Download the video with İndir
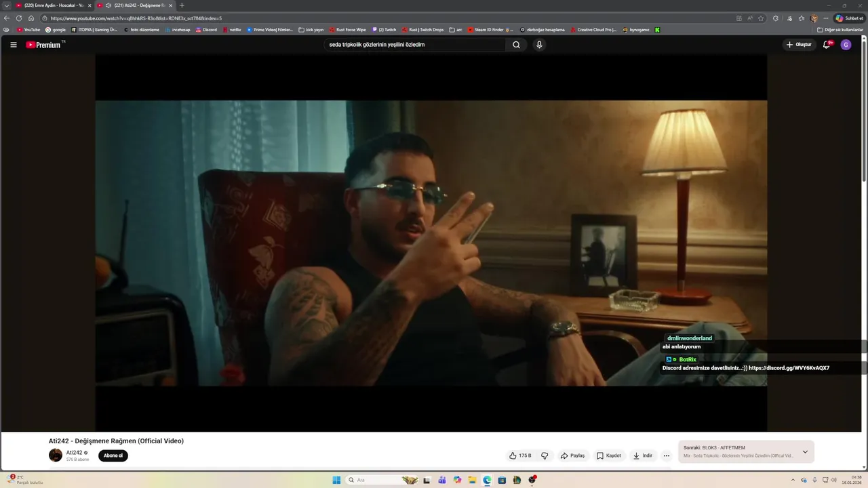The image size is (868, 488). [x=642, y=455]
